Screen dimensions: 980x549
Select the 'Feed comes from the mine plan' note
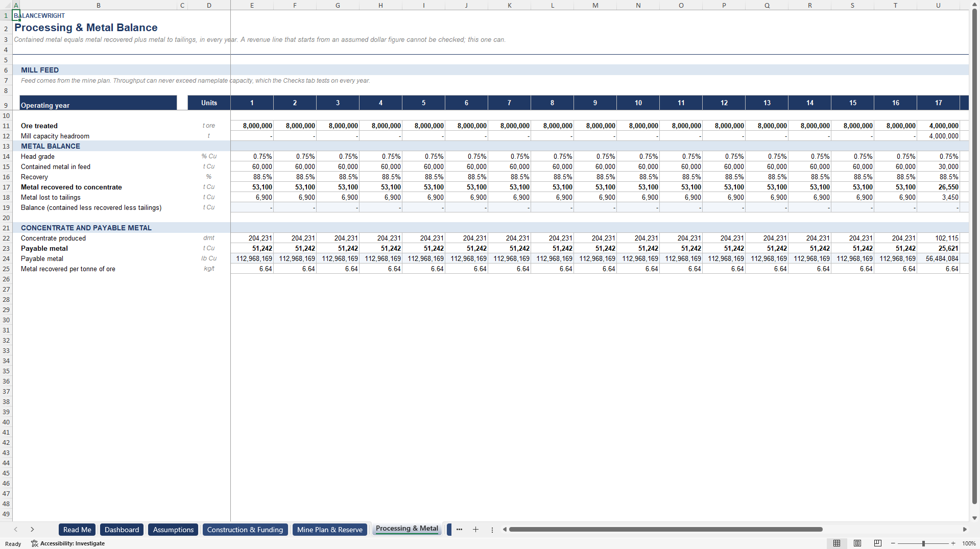tap(195, 81)
